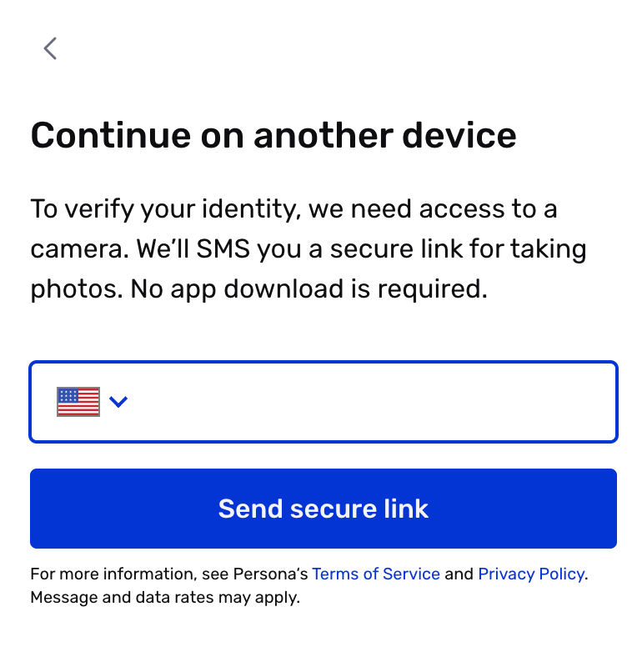Go back using the left arrow
642x672 pixels.
pyautogui.click(x=50, y=48)
